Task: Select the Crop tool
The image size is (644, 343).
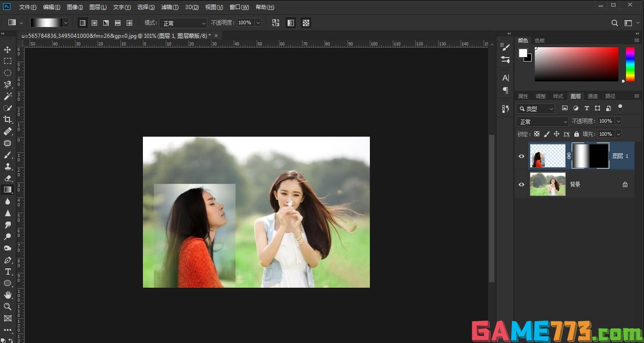Action: pyautogui.click(x=8, y=120)
